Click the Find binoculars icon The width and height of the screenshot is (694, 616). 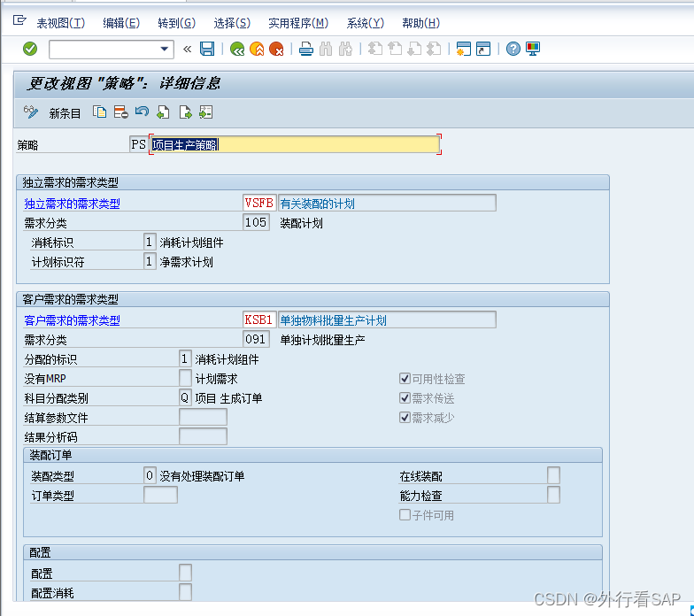[326, 49]
